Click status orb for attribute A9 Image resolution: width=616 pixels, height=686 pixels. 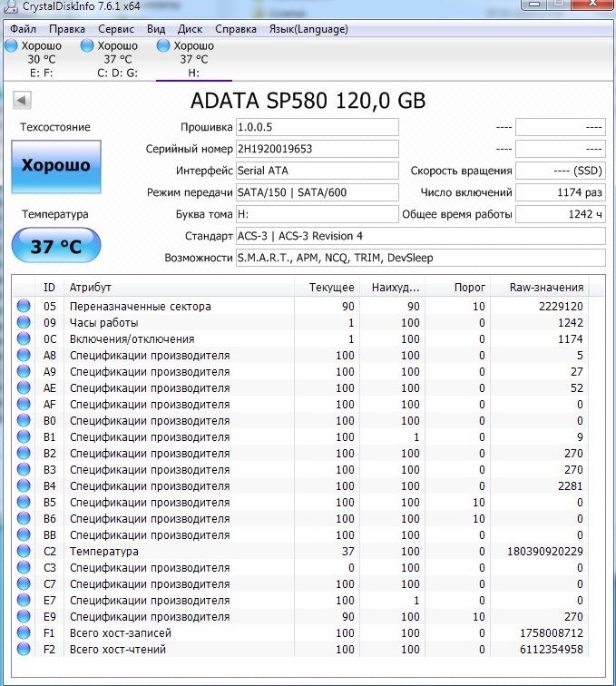[24, 371]
